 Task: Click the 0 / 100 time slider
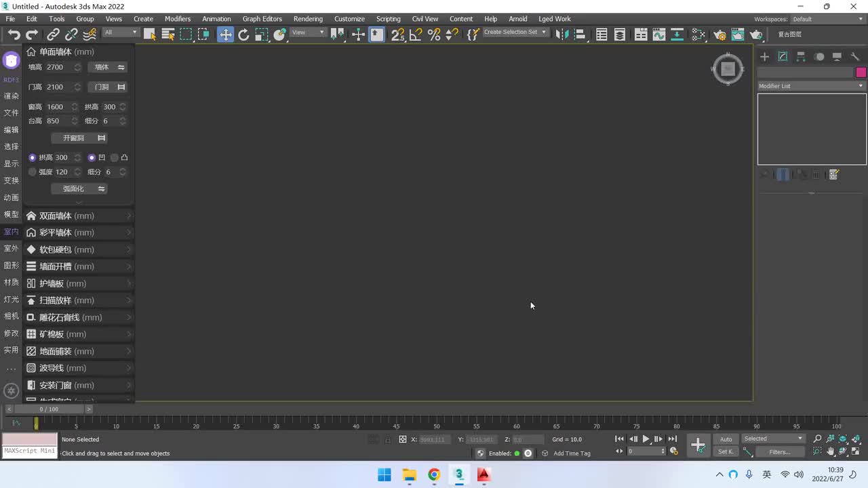49,409
